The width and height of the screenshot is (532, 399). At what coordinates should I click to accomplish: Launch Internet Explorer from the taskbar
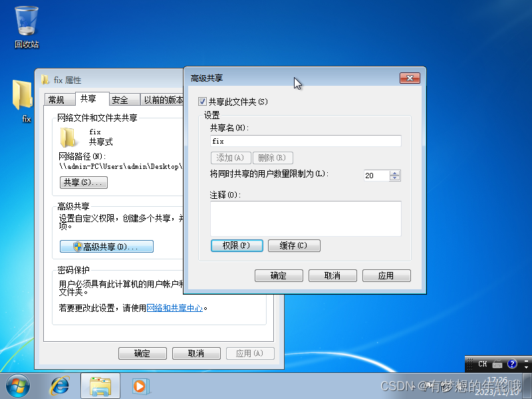(60, 386)
